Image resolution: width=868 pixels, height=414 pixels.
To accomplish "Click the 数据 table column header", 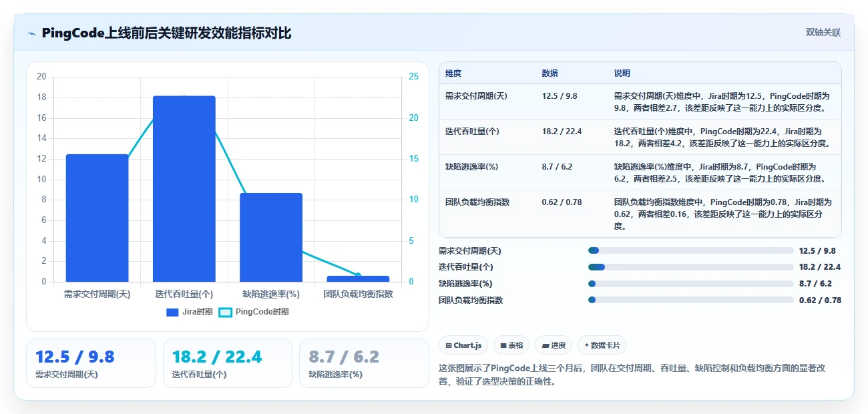I will (550, 73).
